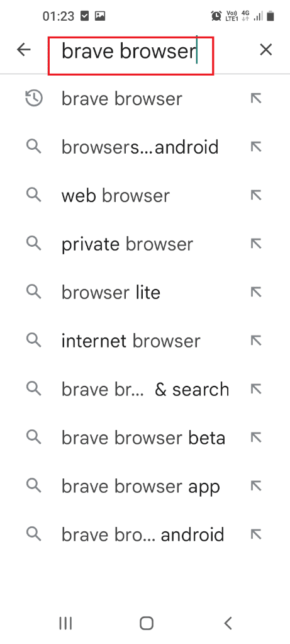Clear the search text with X icon
The image size is (290, 644).
(x=266, y=50)
